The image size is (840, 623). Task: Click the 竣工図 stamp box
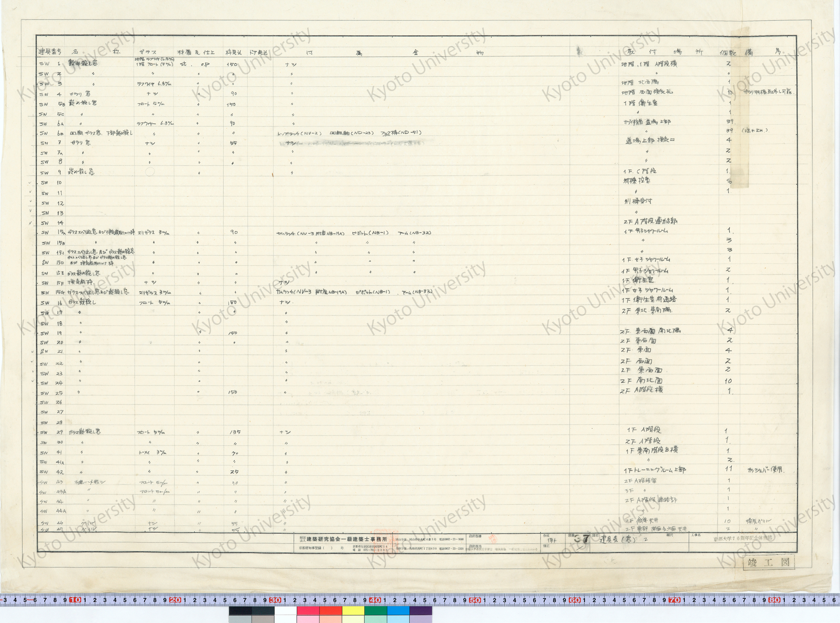tap(769, 563)
